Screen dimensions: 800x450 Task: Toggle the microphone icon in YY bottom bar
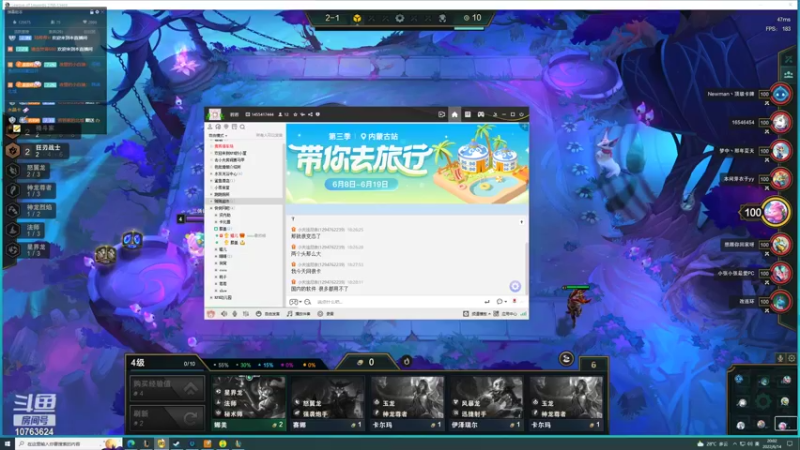pyautogui.click(x=235, y=314)
